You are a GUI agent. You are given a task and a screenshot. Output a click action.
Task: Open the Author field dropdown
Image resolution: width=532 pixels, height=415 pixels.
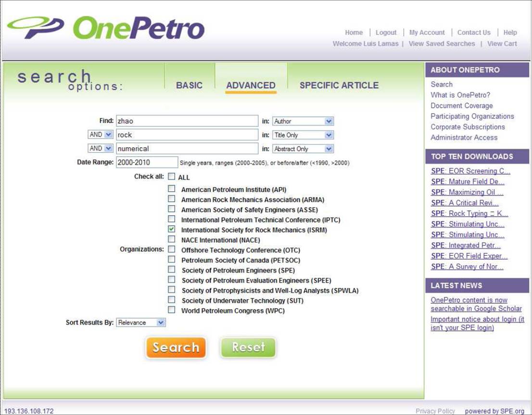pyautogui.click(x=303, y=121)
